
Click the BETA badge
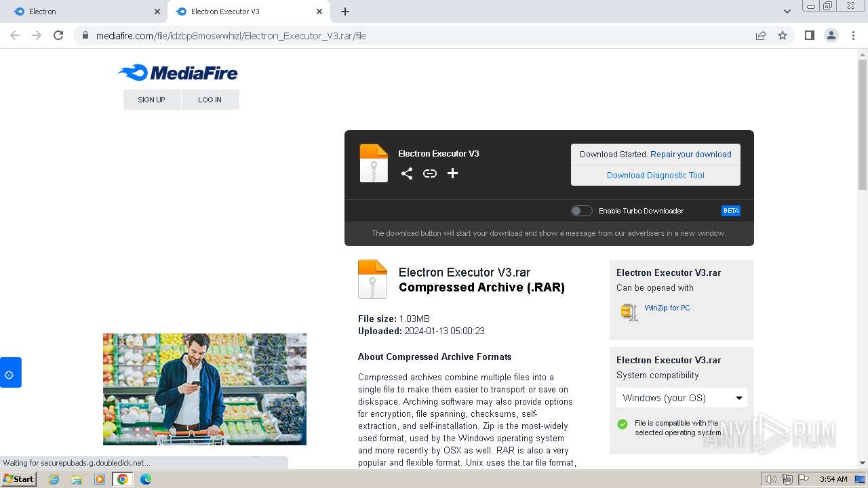[x=731, y=211]
